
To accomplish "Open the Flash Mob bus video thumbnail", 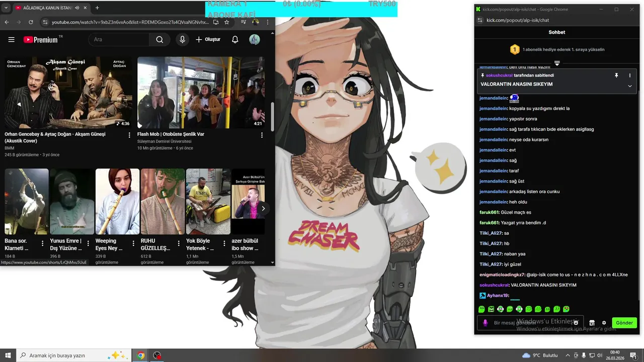I will tap(201, 93).
